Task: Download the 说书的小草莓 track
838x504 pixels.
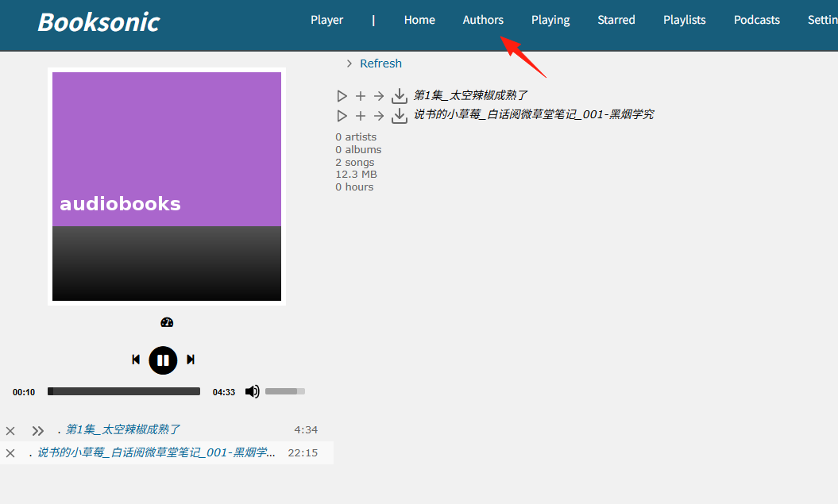Action: click(400, 116)
